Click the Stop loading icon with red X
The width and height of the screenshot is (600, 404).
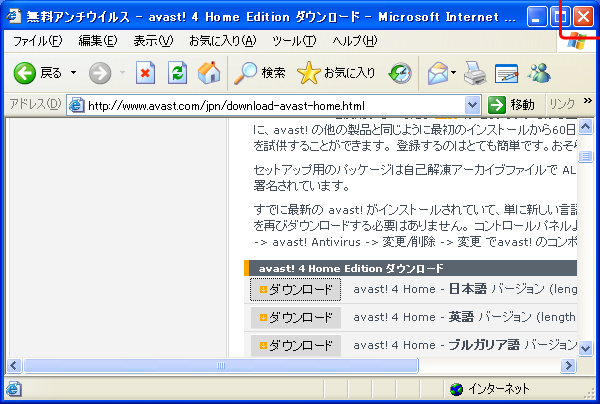(145, 73)
